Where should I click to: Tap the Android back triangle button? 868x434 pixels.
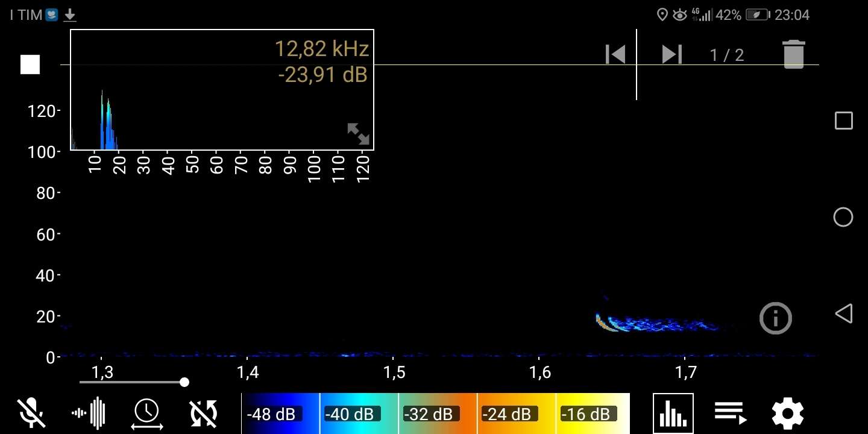pos(843,313)
